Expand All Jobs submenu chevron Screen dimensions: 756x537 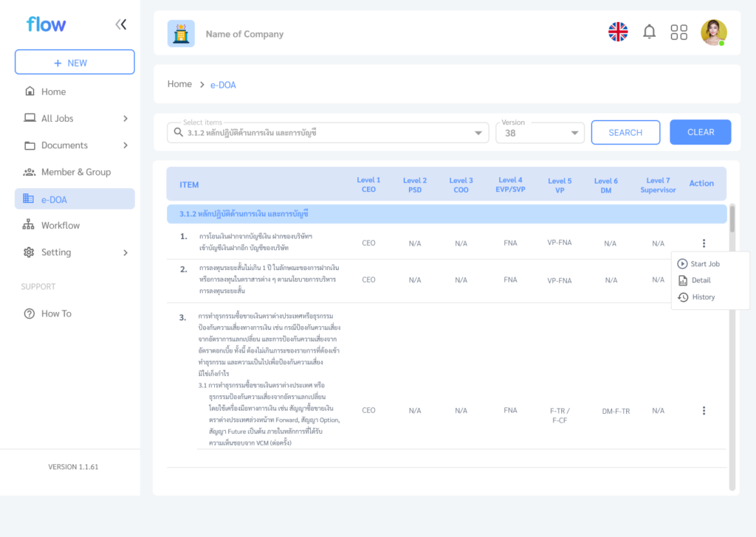tap(126, 119)
